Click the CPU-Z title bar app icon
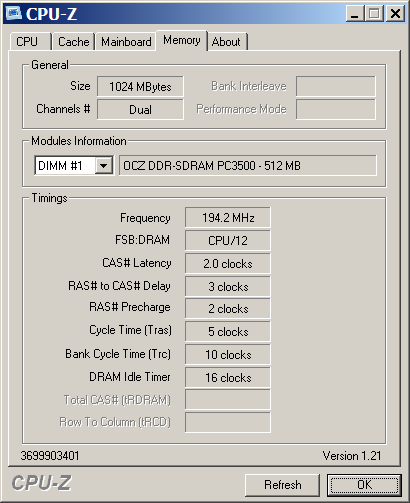 click(x=14, y=13)
